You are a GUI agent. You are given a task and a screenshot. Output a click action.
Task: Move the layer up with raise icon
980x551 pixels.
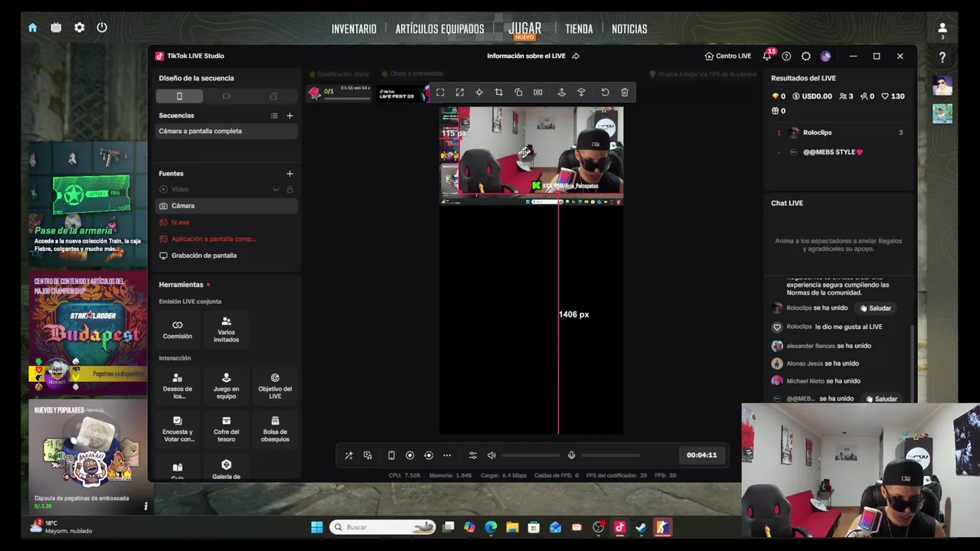coord(561,93)
